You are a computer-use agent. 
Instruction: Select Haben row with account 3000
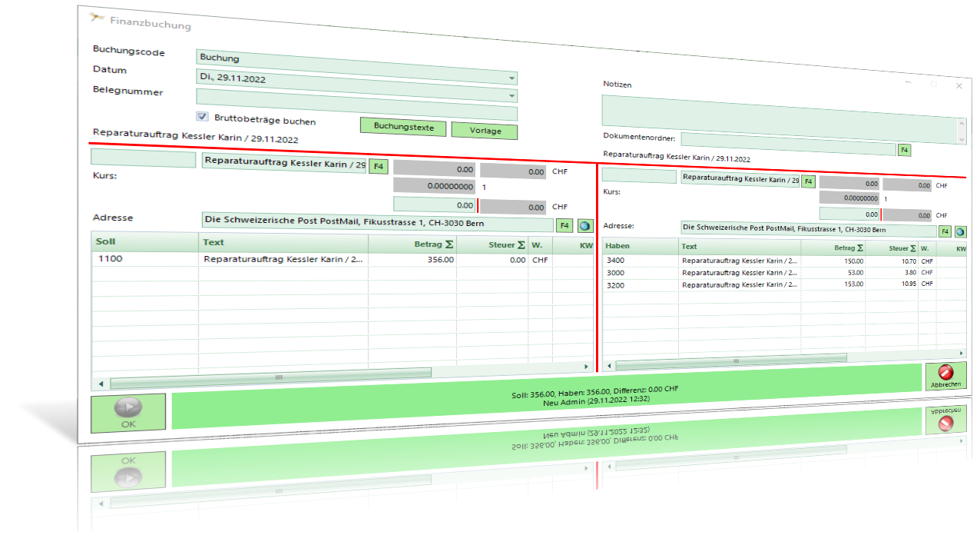tap(784, 272)
